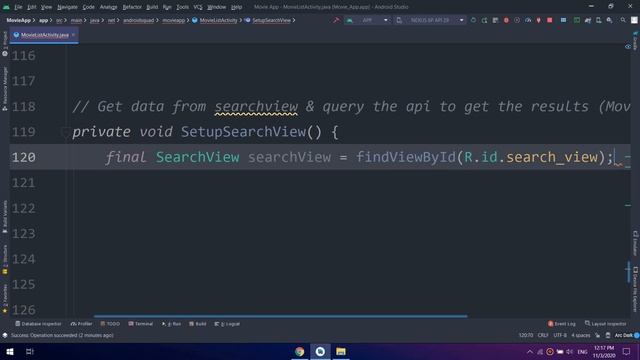640x360 pixels.
Task: Click the main breadcrumb
Action: pos(76,20)
